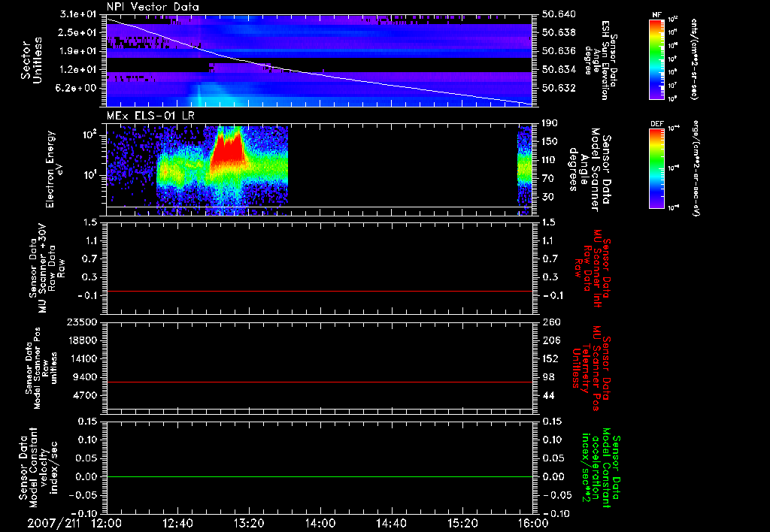Image resolution: width=770 pixels, height=532 pixels.
Task: Click the 150 scanner angle tick
Action: click(x=550, y=141)
